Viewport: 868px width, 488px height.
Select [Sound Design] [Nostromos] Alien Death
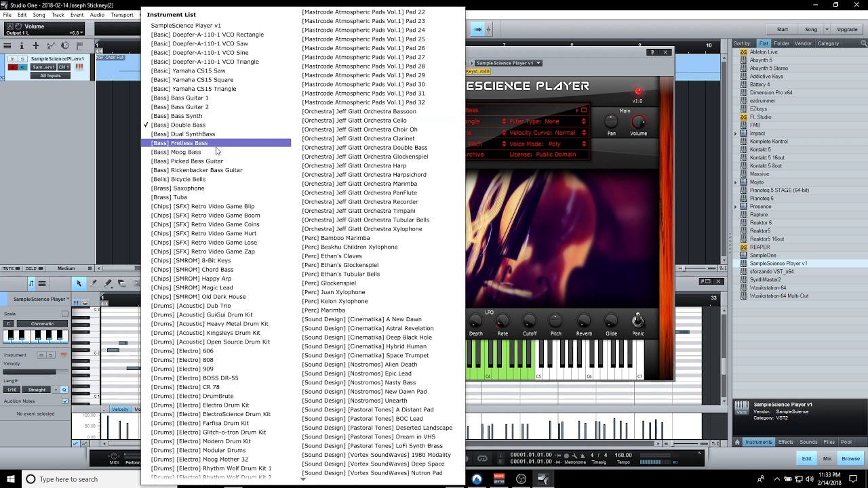click(359, 365)
